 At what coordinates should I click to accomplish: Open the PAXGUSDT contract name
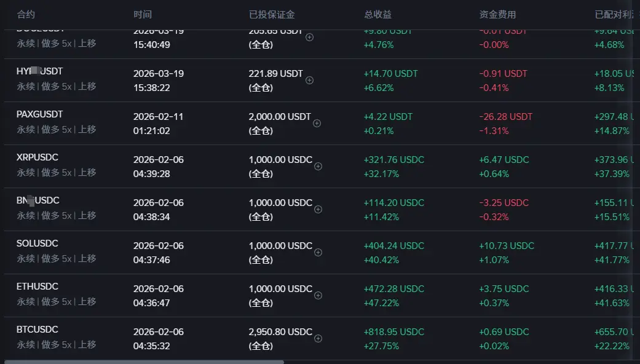[39, 114]
